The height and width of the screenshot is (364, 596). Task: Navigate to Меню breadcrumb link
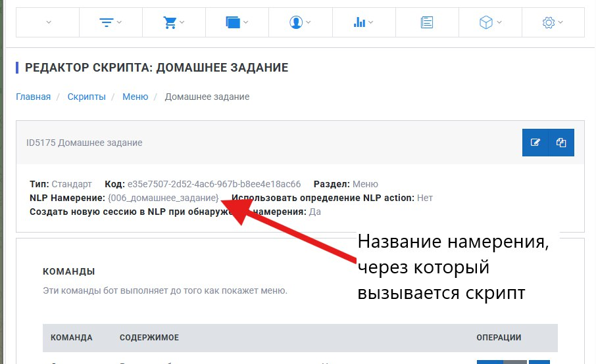tap(135, 97)
